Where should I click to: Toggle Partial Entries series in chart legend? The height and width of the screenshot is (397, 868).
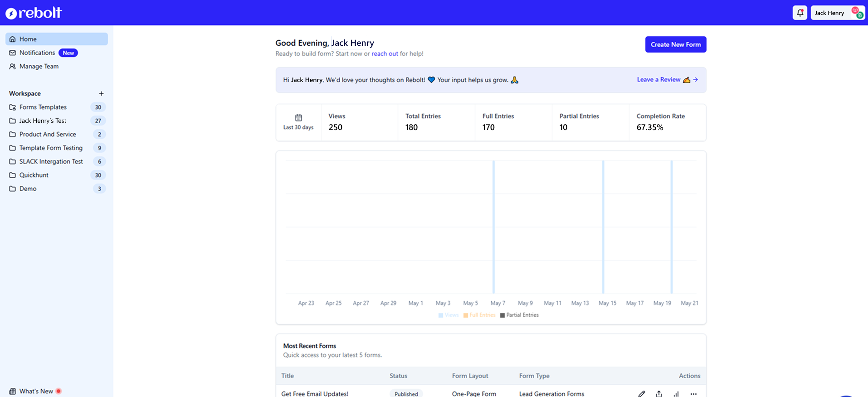tap(519, 315)
